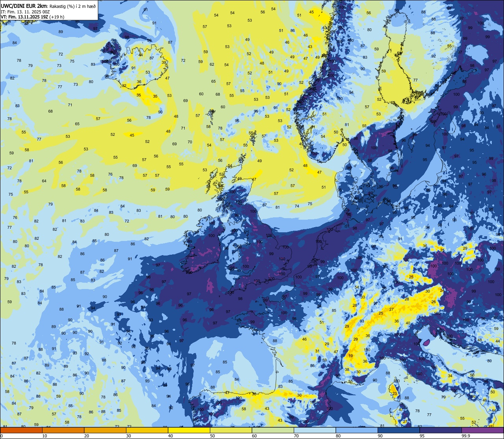Click the "70" legend scale label
Screen dimensions: 504x439
click(296, 436)
